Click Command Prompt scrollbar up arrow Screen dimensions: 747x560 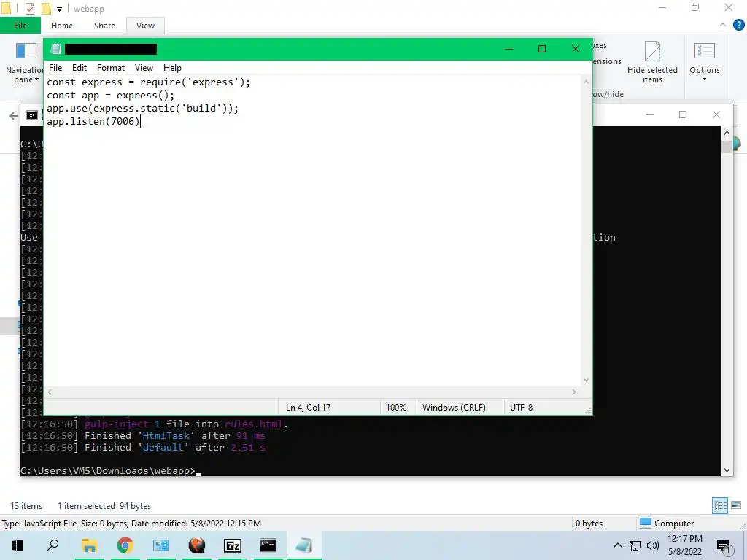727,133
